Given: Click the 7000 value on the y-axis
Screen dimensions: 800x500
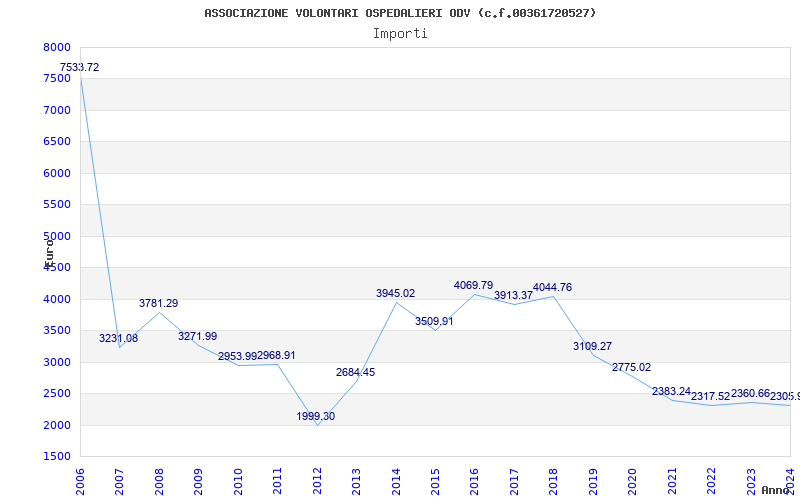Looking at the screenshot, I should coord(56,110).
